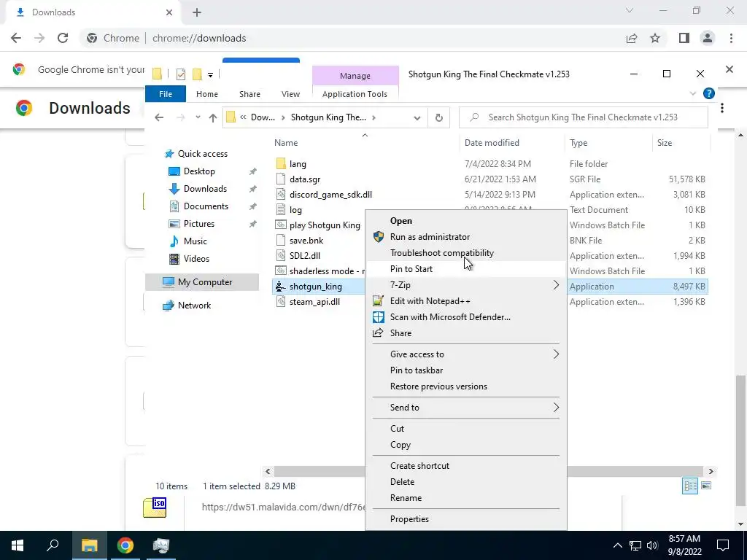Open Windows Start menu
This screenshot has height=560, width=747.
click(18, 545)
